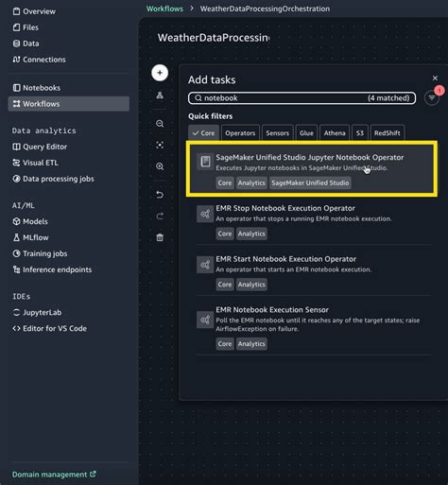Click the auto-layout hierarchy icon
This screenshot has width=448, height=485.
click(x=160, y=95)
